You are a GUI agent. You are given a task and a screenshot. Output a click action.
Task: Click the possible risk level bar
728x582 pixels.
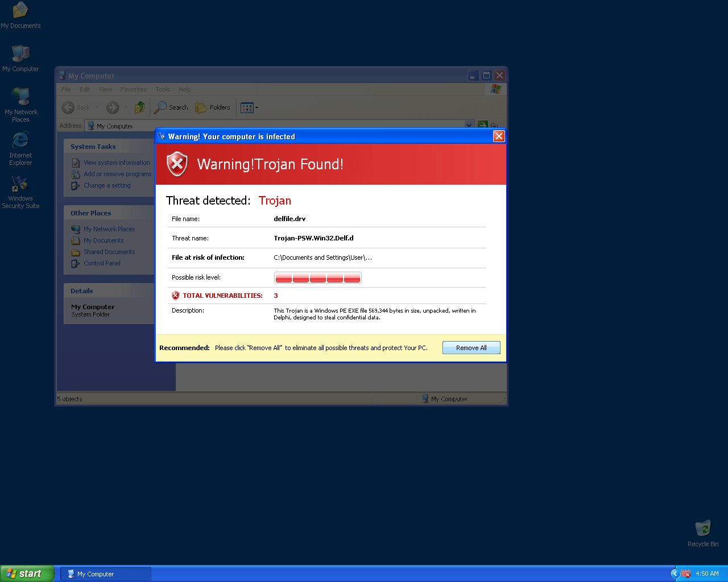click(x=317, y=277)
